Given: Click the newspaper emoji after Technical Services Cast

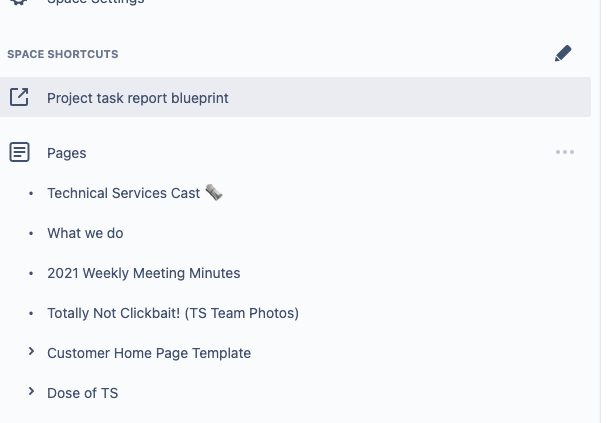Looking at the screenshot, I should 214,192.
